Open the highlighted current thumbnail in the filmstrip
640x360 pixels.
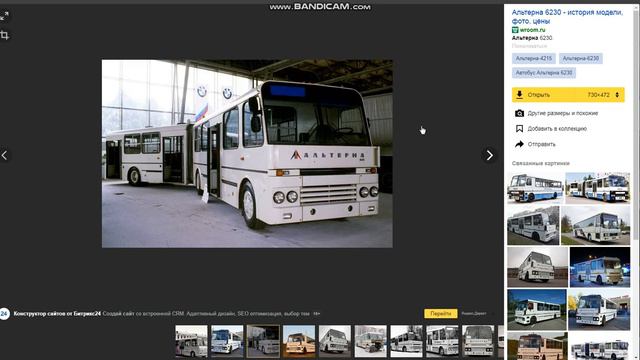click(x=263, y=340)
